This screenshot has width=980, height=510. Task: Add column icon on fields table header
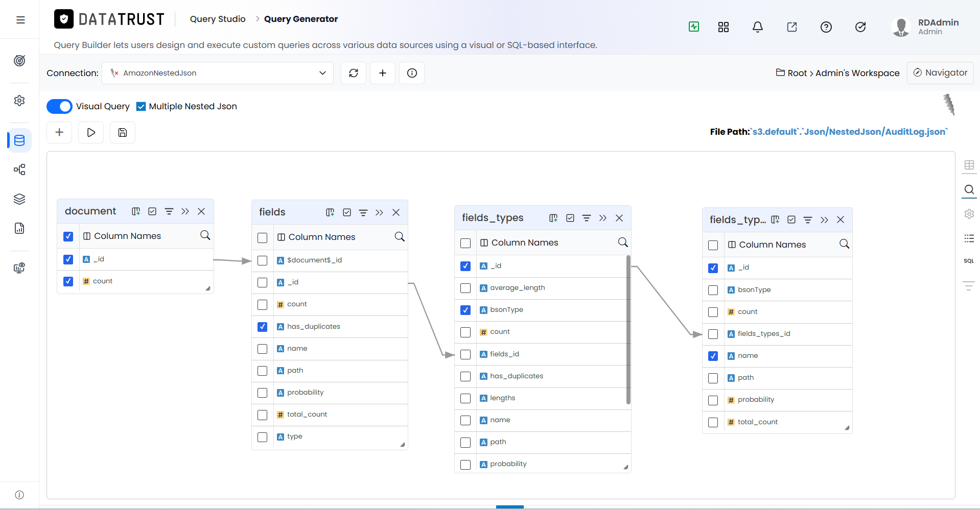tap(330, 212)
